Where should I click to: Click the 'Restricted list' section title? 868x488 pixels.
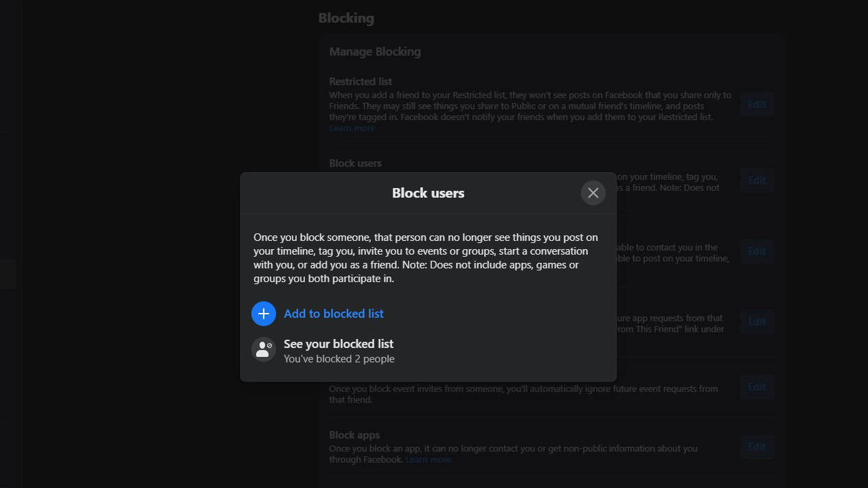(x=361, y=82)
